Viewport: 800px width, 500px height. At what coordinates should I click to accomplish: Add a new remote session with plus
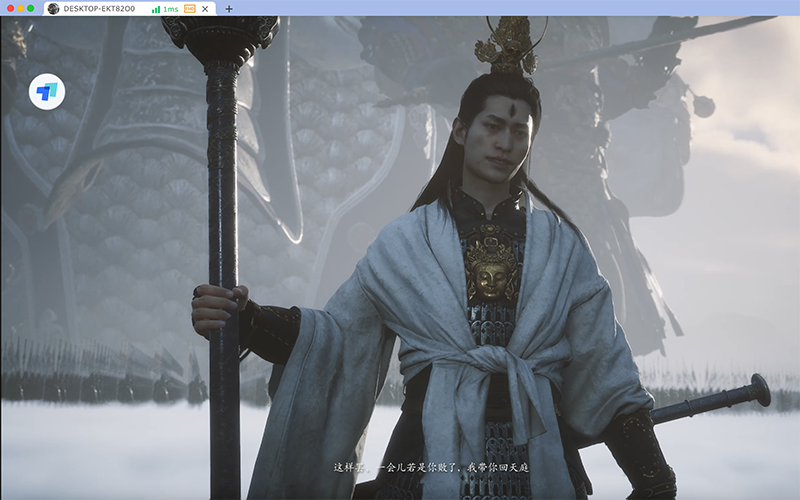coord(229,9)
